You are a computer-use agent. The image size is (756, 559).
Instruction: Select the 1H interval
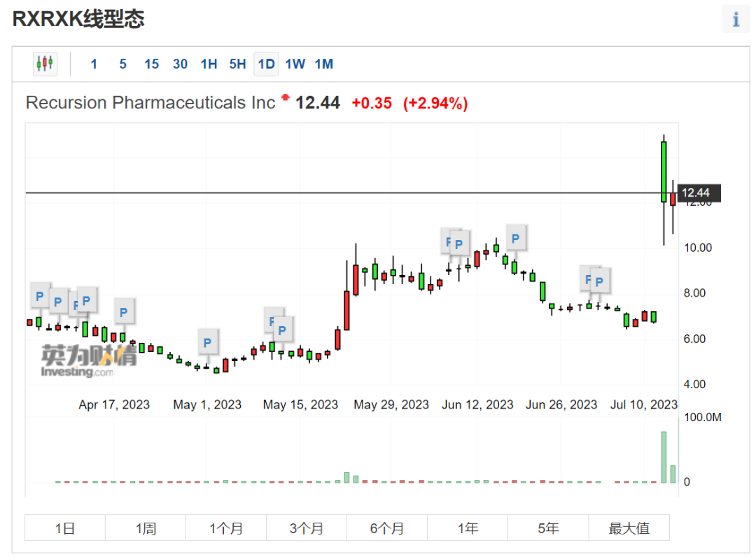[x=209, y=64]
